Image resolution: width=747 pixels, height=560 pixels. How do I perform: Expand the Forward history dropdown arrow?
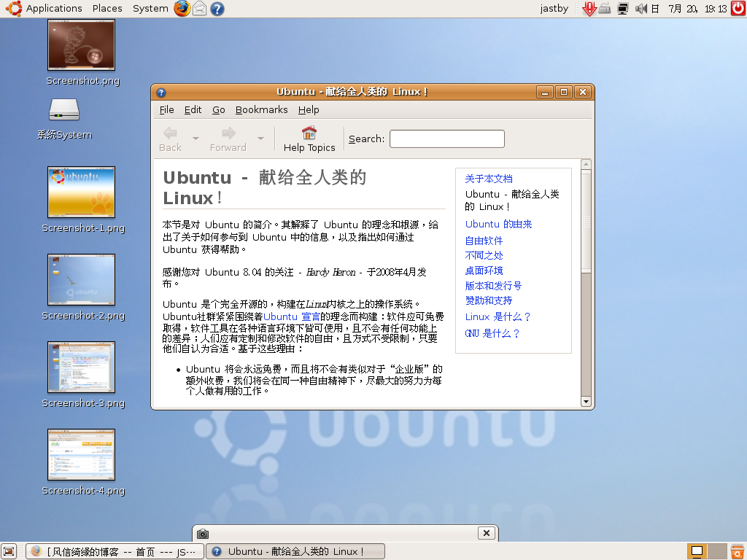[260, 138]
